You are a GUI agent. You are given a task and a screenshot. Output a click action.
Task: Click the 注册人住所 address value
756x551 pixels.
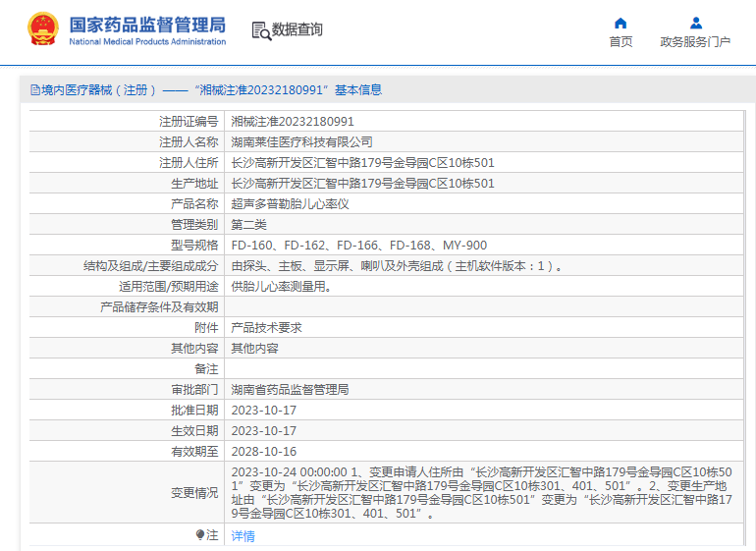362,163
